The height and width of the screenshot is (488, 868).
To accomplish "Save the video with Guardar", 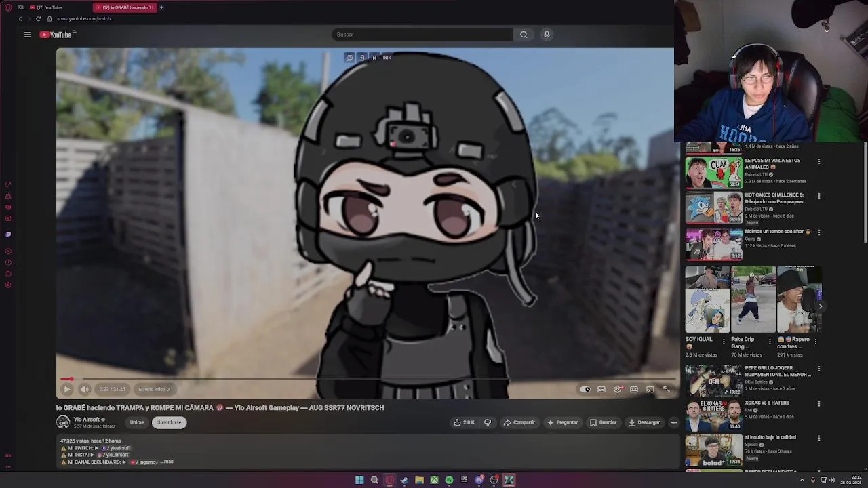I will tap(603, 422).
